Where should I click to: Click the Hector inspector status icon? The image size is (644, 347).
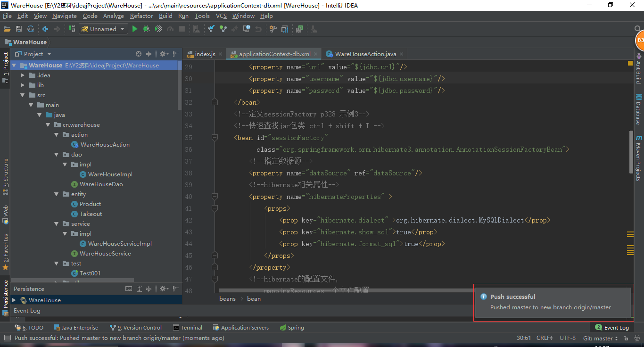pos(636,339)
